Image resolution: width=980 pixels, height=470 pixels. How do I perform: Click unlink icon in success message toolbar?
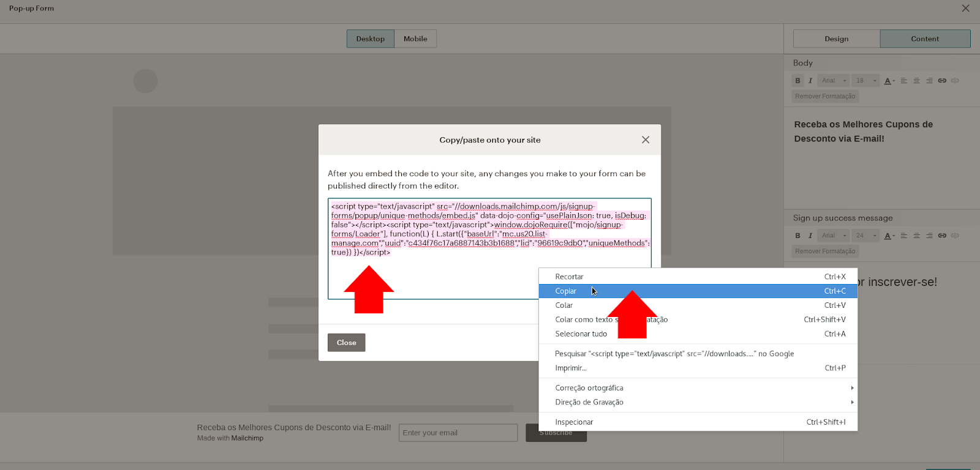pyautogui.click(x=955, y=236)
